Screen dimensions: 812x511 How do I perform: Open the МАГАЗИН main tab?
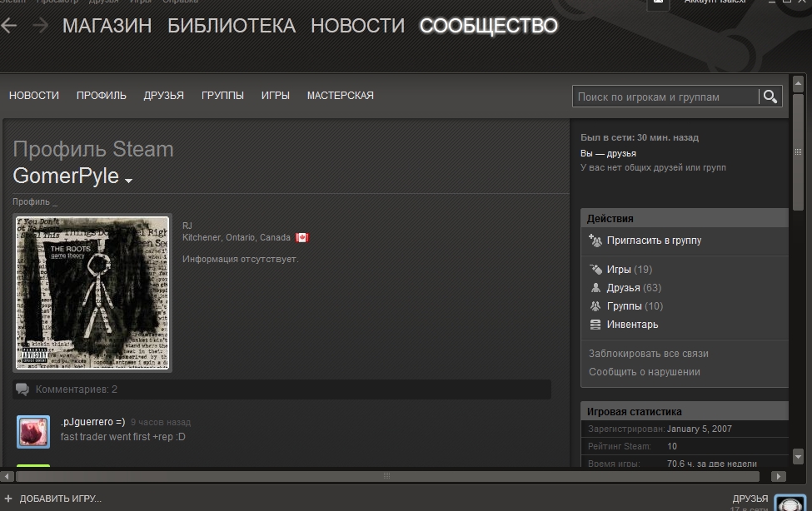click(107, 26)
